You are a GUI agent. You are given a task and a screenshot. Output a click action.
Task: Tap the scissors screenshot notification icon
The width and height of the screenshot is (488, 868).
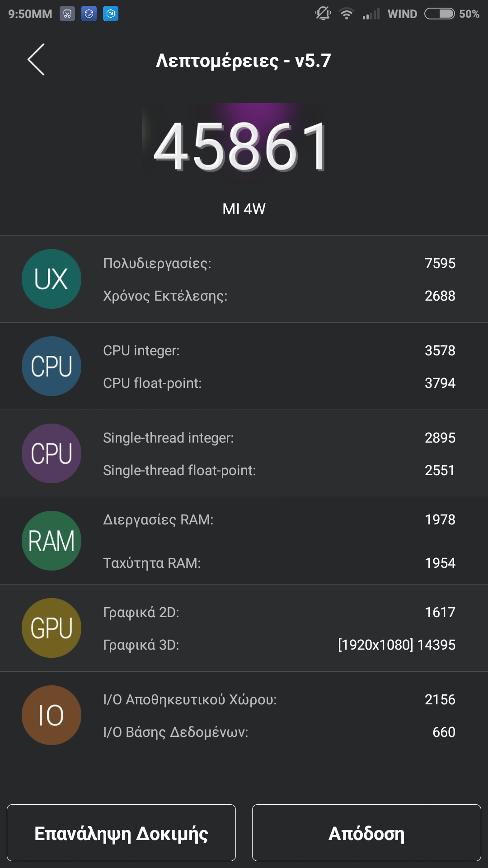[x=67, y=14]
